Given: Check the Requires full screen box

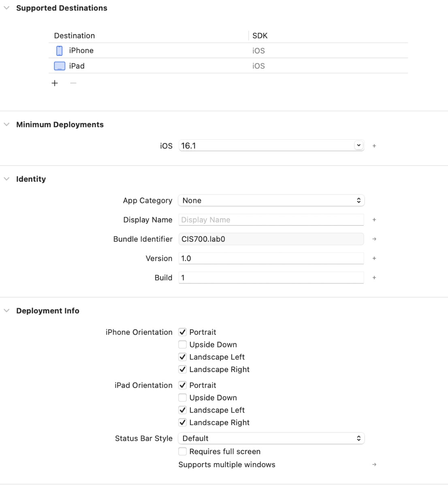Looking at the screenshot, I should point(183,451).
